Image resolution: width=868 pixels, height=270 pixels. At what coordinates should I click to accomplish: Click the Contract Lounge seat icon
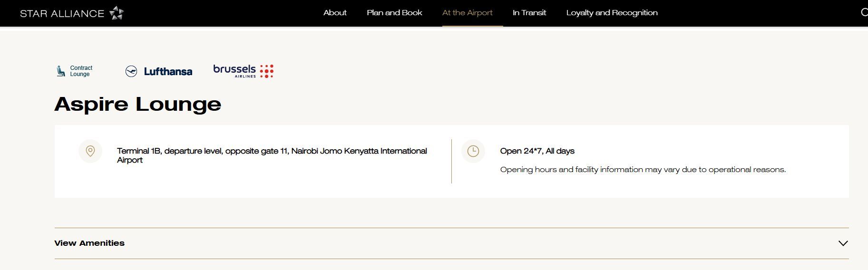point(61,71)
